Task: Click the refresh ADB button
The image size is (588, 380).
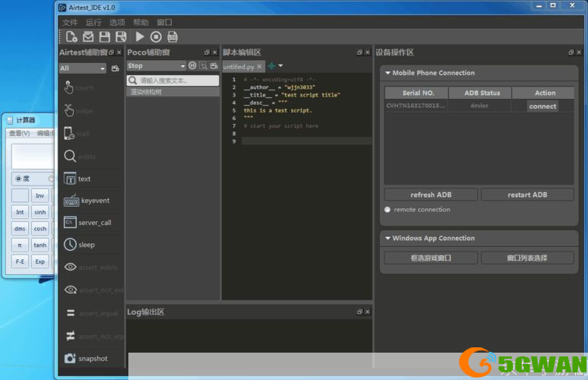Action: click(431, 195)
